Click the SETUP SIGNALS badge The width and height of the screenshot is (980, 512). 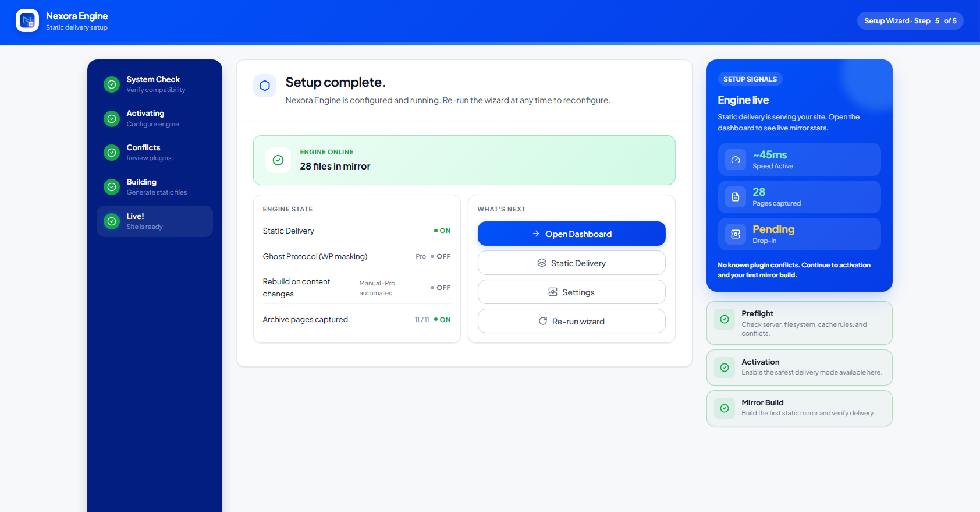pos(750,79)
